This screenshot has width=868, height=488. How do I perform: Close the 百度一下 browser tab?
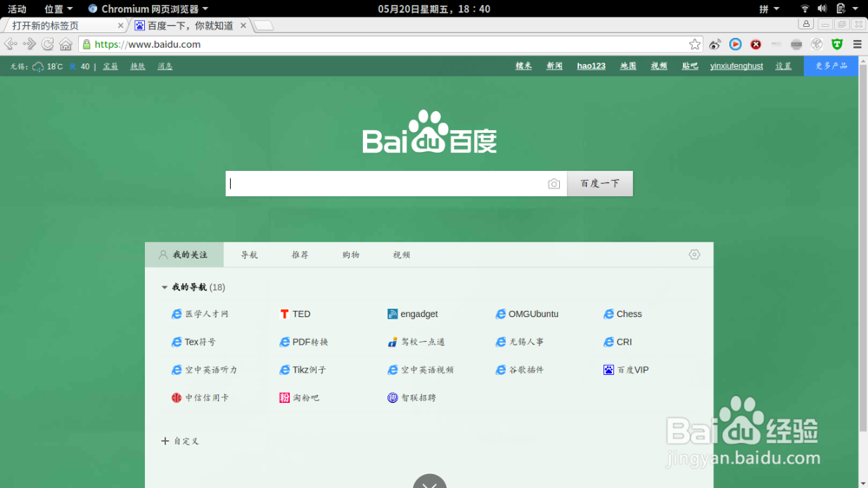243,25
